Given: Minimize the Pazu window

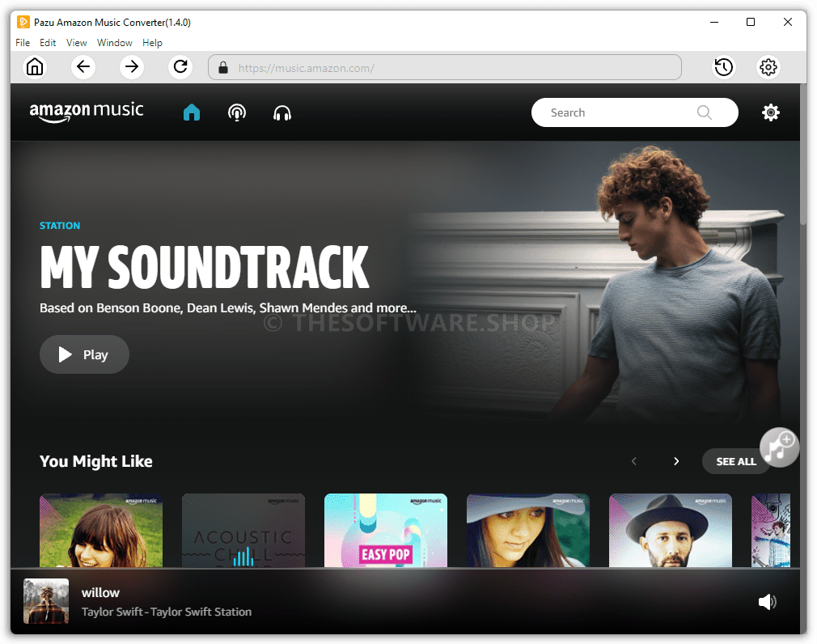Looking at the screenshot, I should 713,22.
